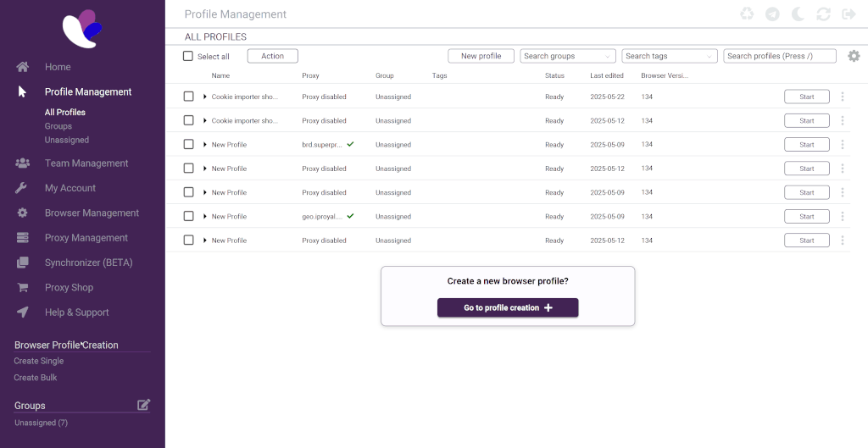
Task: Open the three-dot menu of the first profile
Action: coord(842,97)
